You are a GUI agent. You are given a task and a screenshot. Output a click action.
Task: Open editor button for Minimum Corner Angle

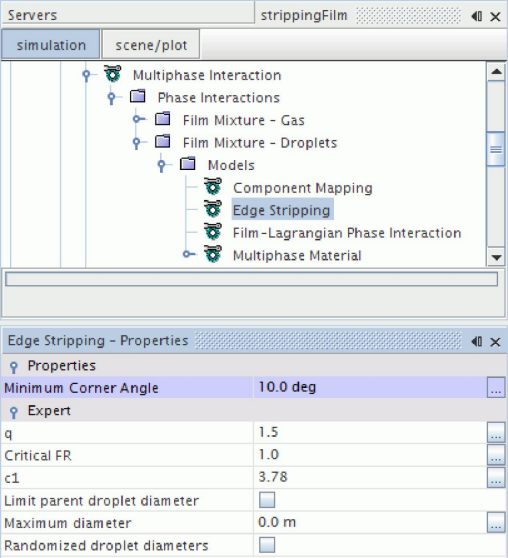coord(496,387)
